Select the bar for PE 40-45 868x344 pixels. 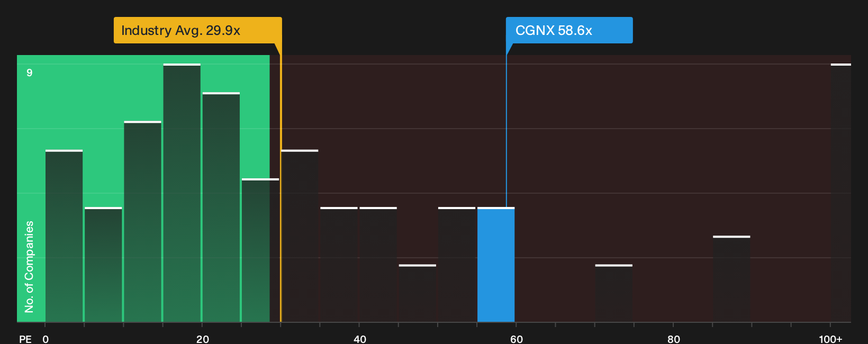[x=378, y=265]
